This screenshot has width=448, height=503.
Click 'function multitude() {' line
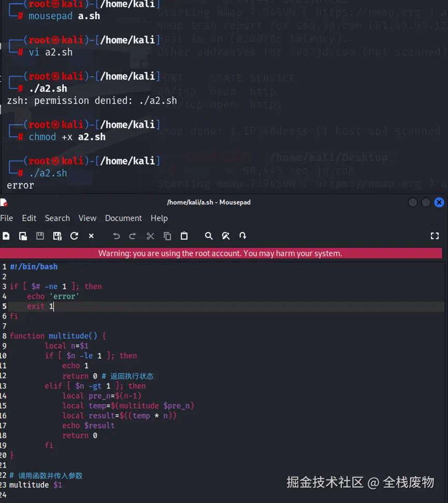pos(58,336)
